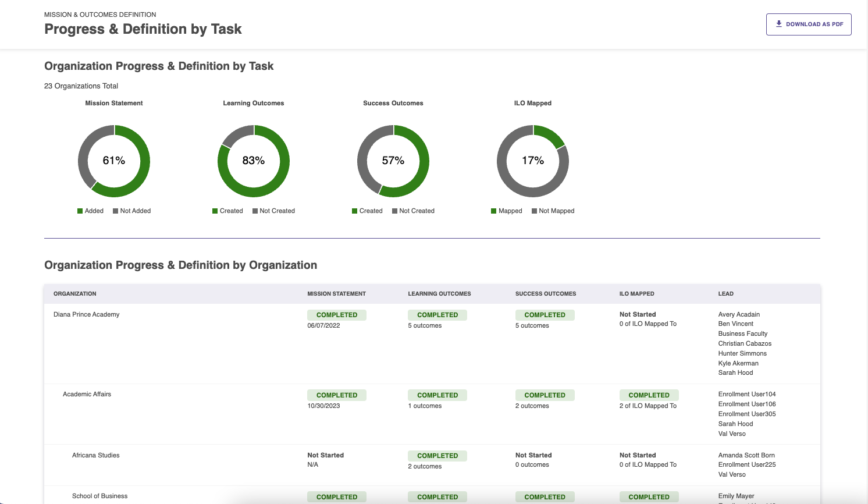Click Diana Prince Academy mission Completed badge
This screenshot has height=504, width=868.
(337, 315)
